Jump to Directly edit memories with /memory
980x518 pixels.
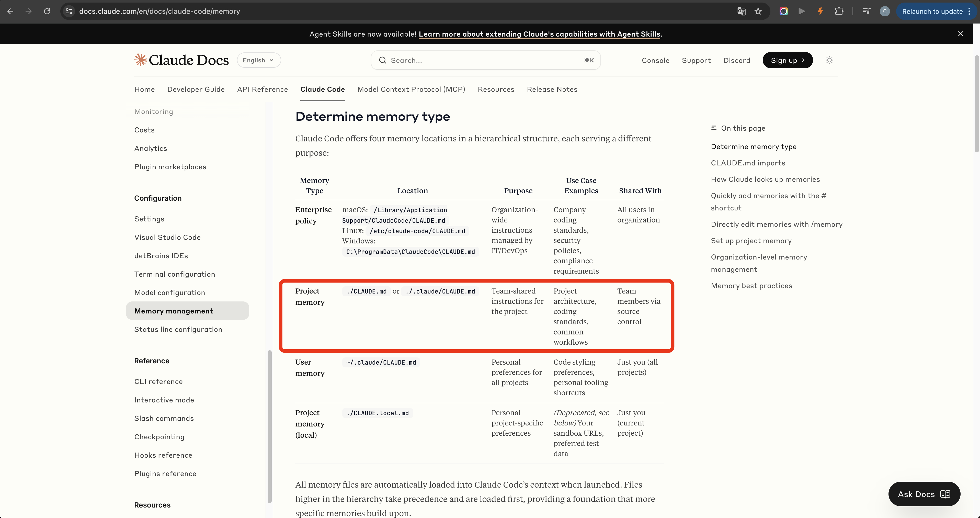[777, 224]
